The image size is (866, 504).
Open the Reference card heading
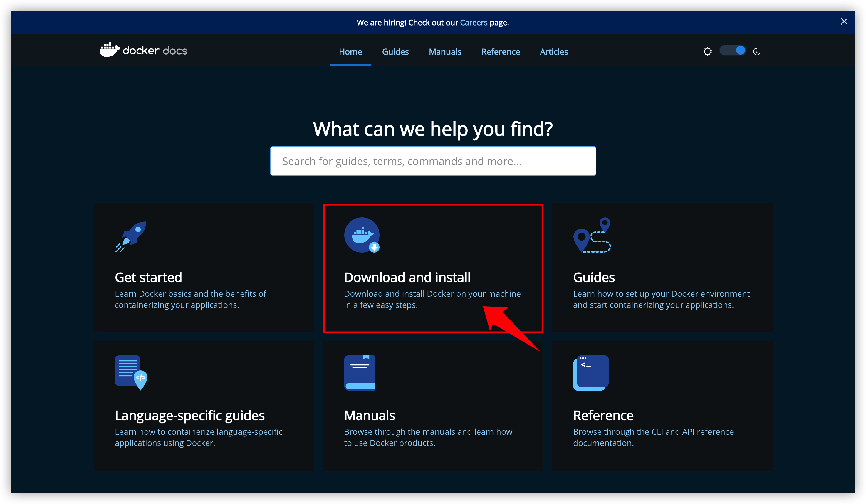pos(603,415)
